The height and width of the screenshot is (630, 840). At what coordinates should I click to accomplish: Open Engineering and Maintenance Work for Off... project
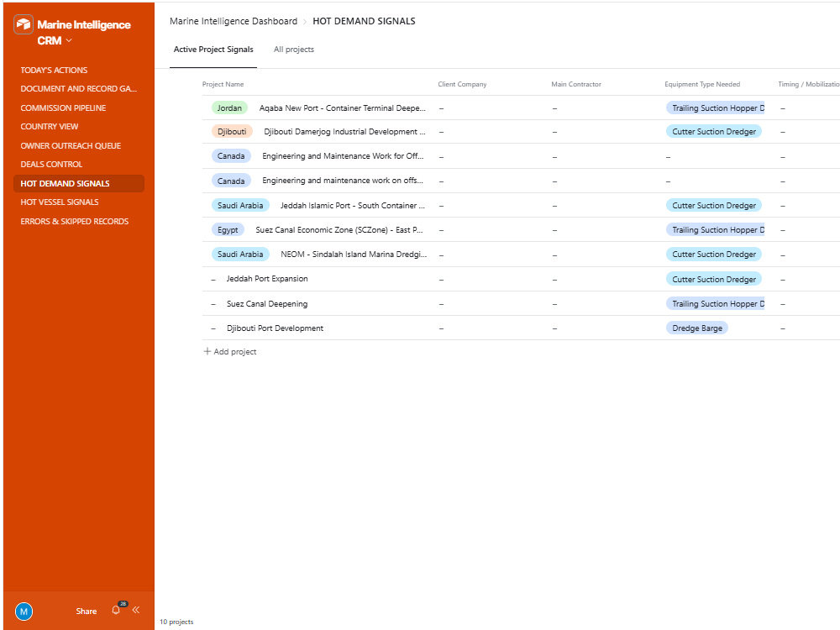[343, 156]
